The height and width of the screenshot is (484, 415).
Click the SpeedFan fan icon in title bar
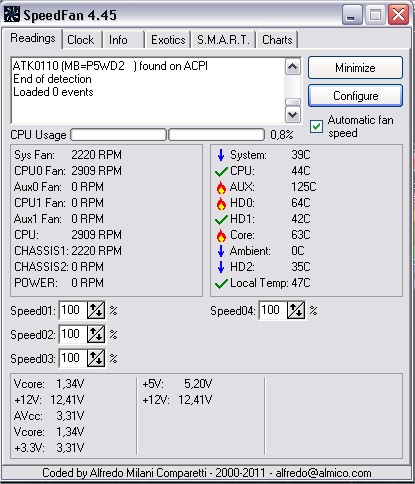coord(12,15)
